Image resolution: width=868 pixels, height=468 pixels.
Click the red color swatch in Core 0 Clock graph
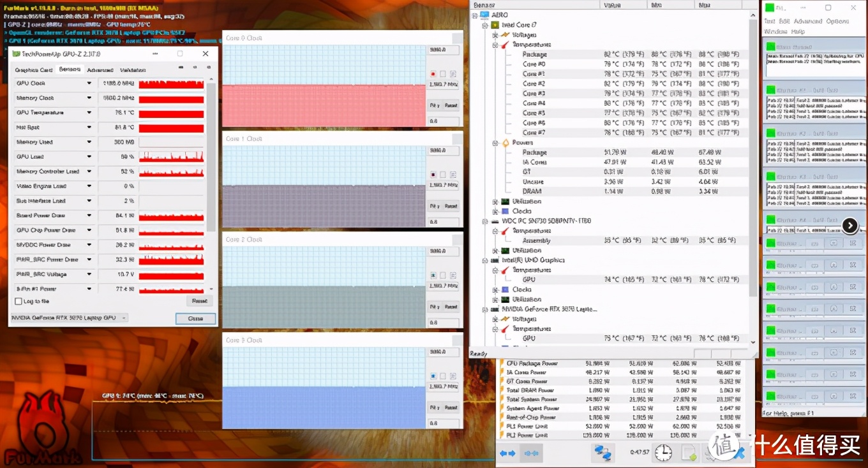click(x=432, y=74)
